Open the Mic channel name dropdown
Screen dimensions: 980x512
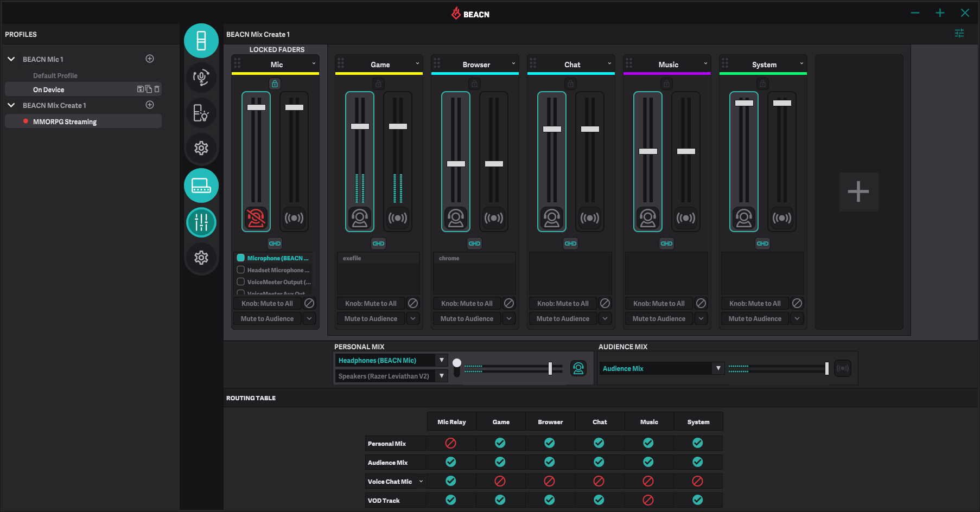click(x=314, y=63)
